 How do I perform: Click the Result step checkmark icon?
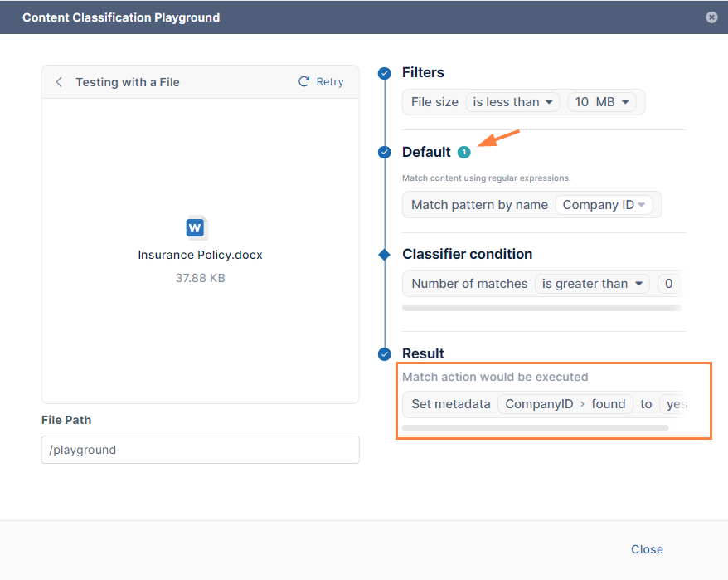pyautogui.click(x=384, y=354)
